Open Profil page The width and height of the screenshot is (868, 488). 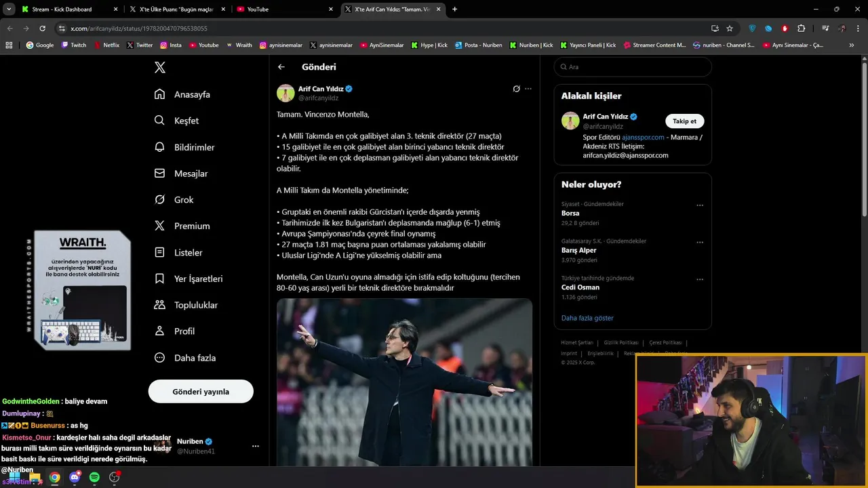coord(174,331)
